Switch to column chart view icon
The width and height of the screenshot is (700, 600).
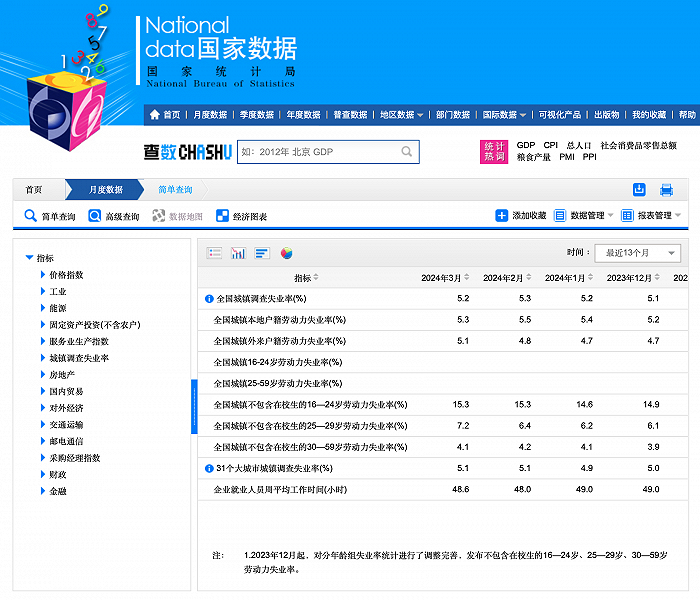(x=238, y=253)
